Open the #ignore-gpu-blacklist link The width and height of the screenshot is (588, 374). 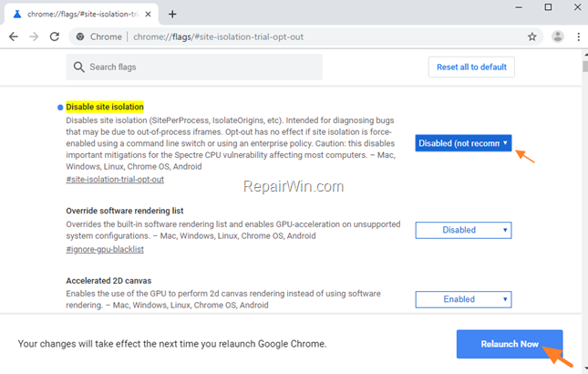tap(105, 249)
